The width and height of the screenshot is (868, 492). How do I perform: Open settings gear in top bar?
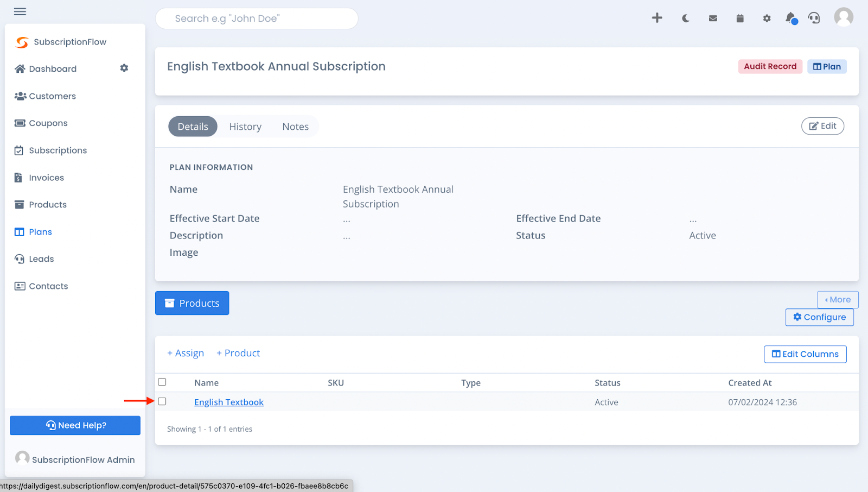coord(767,18)
